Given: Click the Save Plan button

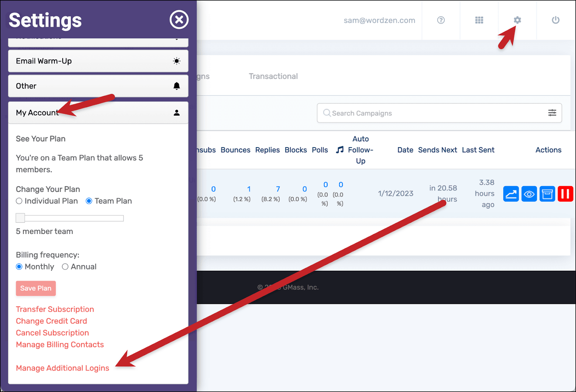Looking at the screenshot, I should [36, 288].
